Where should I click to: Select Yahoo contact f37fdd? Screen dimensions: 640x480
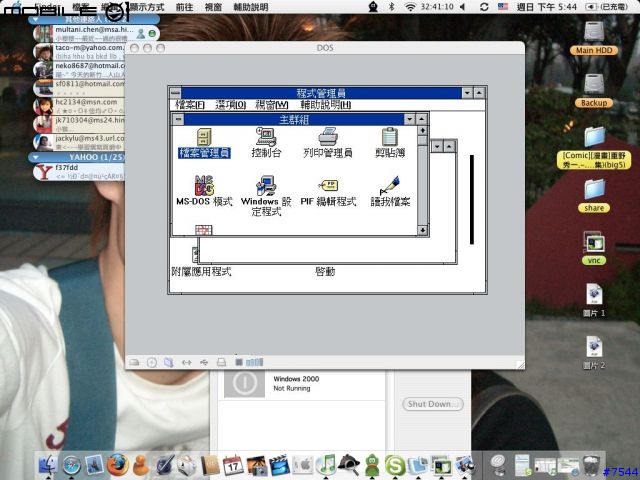click(78, 172)
